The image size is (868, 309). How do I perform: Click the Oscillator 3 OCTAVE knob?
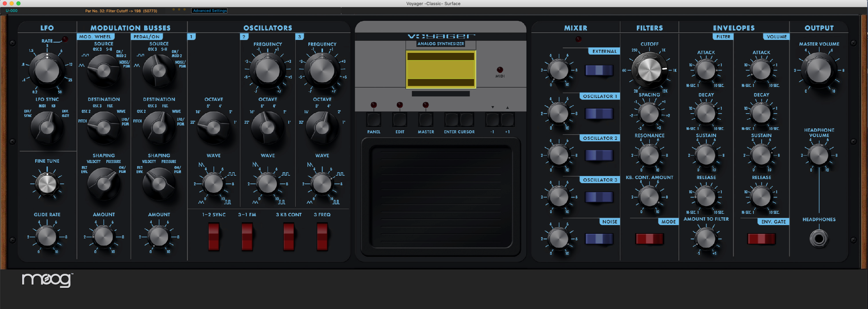click(322, 128)
